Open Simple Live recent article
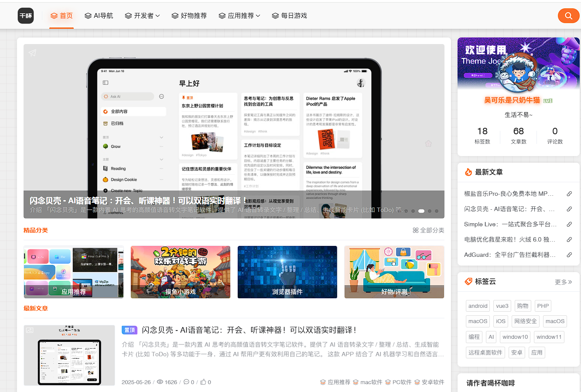 click(510, 224)
